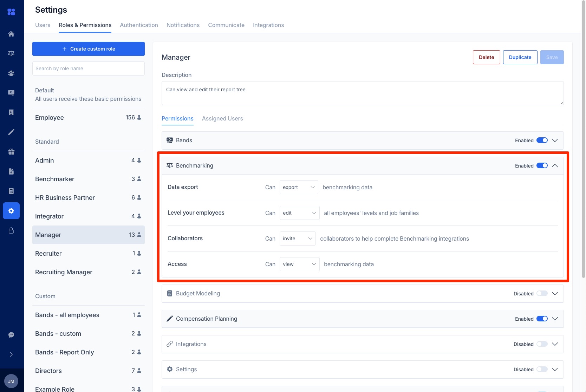
Task: Open the building organization icon in sidebar
Action: click(11, 112)
